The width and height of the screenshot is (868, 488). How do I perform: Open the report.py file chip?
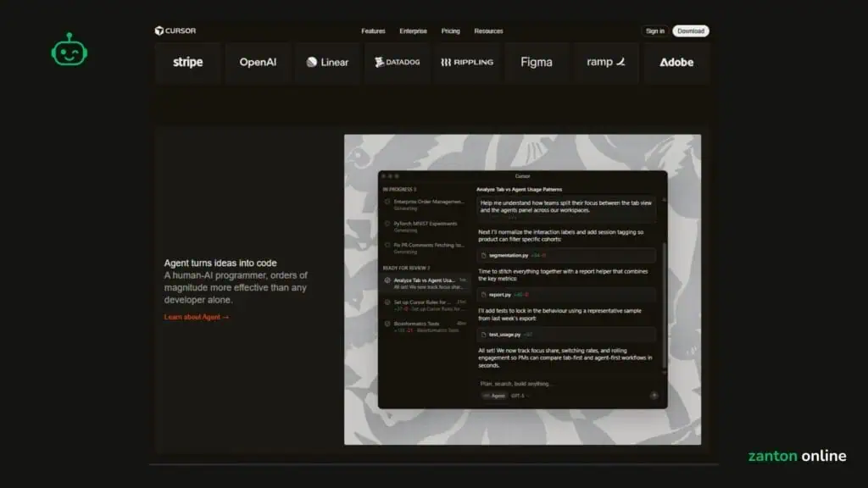coord(499,295)
